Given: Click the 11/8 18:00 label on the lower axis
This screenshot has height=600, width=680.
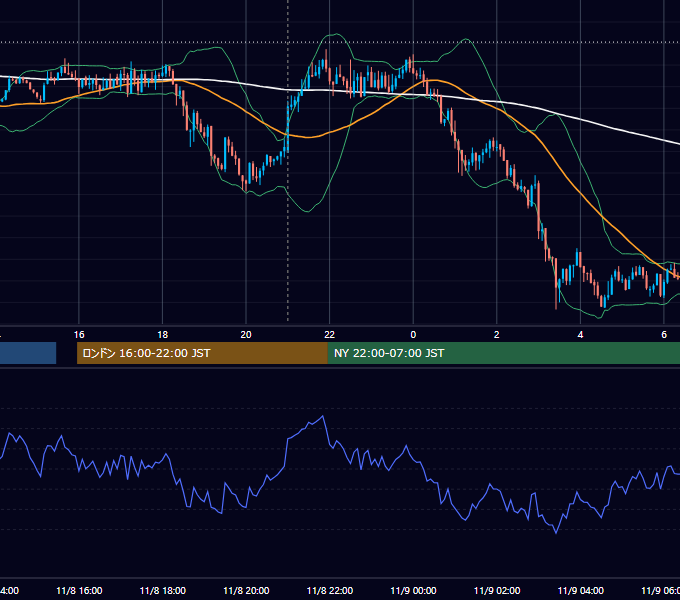Looking at the screenshot, I should point(163,591).
